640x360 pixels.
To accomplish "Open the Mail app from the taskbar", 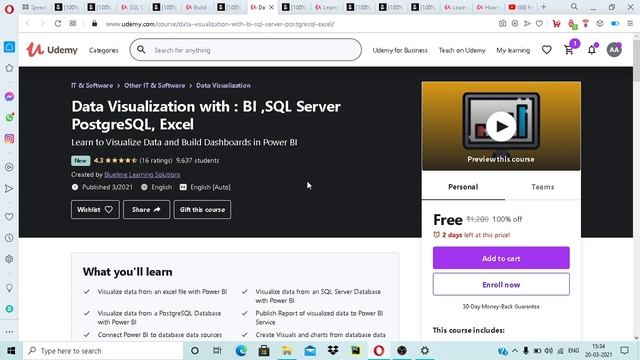I will [x=310, y=351].
